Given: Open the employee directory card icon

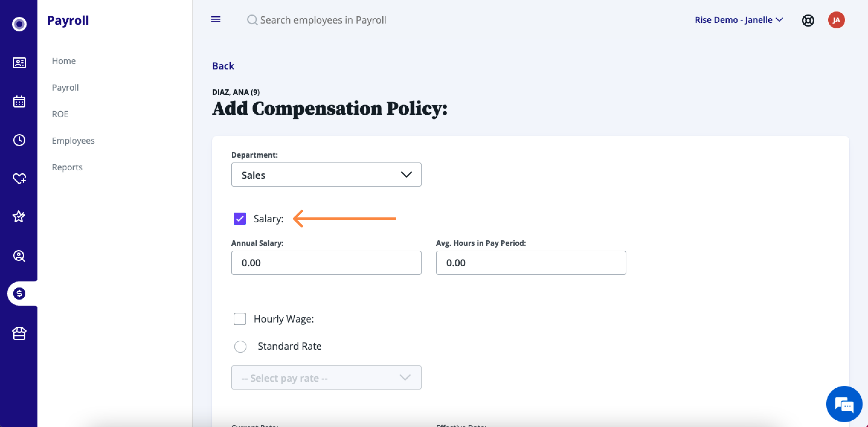Looking at the screenshot, I should [19, 63].
